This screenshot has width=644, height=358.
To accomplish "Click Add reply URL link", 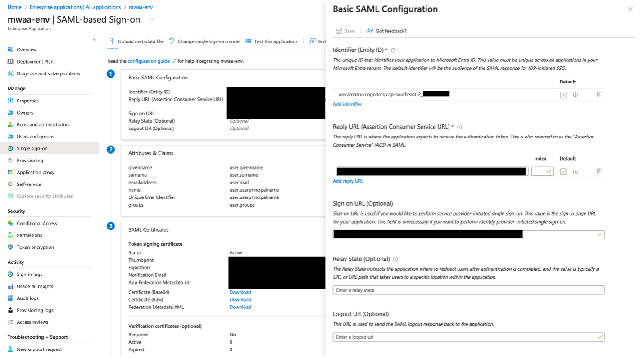I will click(x=348, y=181).
